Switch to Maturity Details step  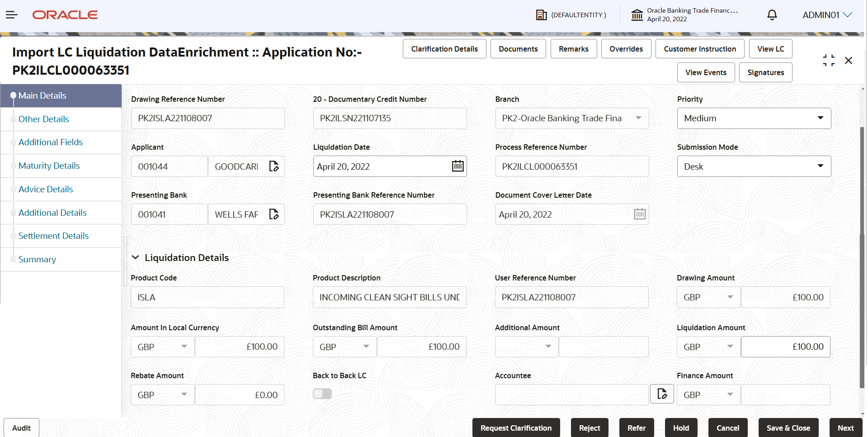[61, 166]
